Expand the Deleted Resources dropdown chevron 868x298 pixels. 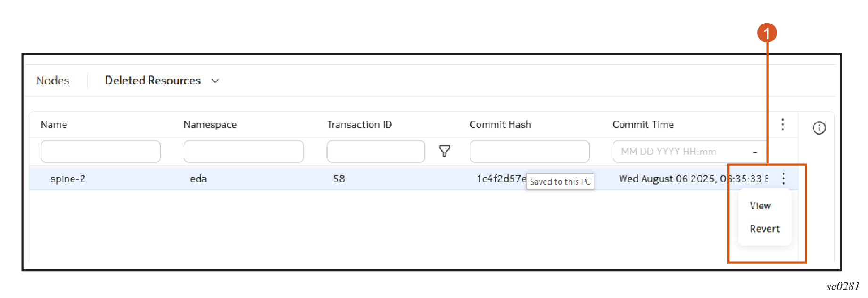pyautogui.click(x=215, y=81)
